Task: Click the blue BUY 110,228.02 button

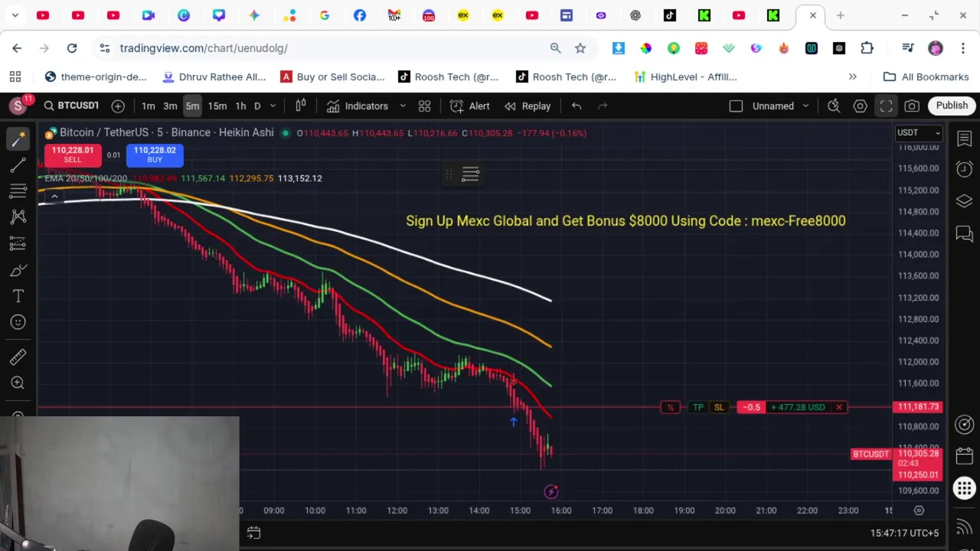Action: 155,155
